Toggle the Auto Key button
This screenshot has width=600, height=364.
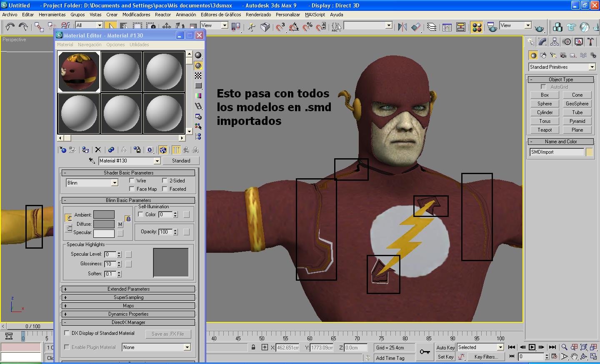(x=445, y=347)
